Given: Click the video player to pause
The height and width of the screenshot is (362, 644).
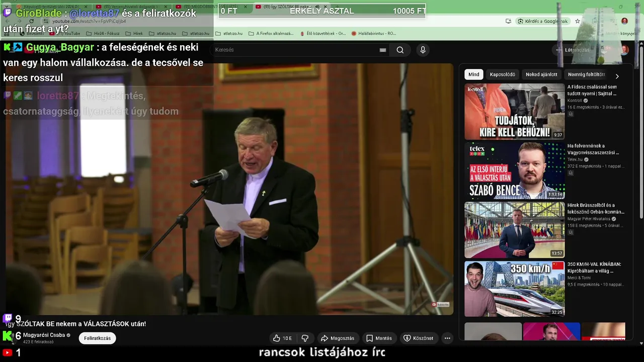Looking at the screenshot, I should point(229,190).
